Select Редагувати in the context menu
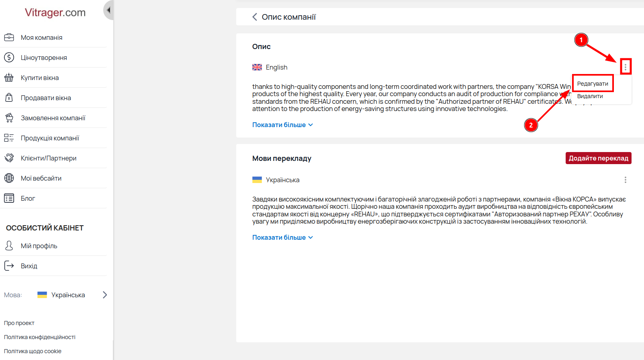The height and width of the screenshot is (360, 644). (593, 84)
